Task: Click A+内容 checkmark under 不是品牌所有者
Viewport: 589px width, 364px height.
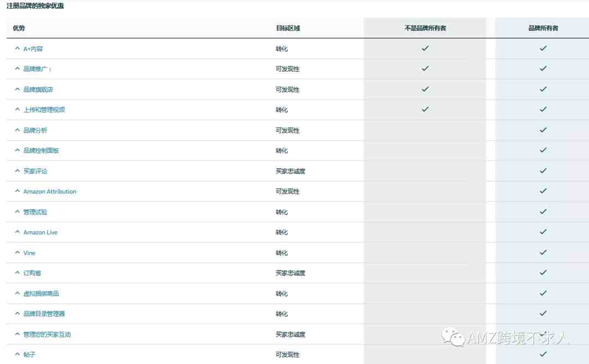Action: (x=425, y=48)
